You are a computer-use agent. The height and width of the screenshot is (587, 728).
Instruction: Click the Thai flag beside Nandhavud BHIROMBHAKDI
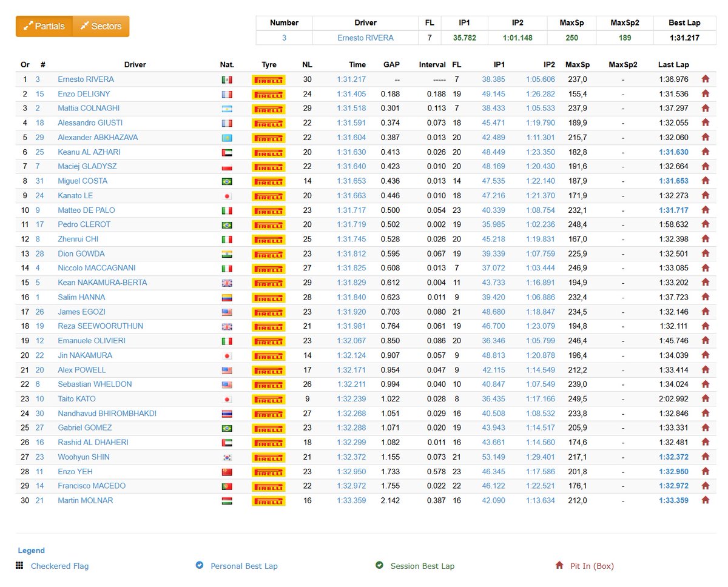[x=227, y=414]
